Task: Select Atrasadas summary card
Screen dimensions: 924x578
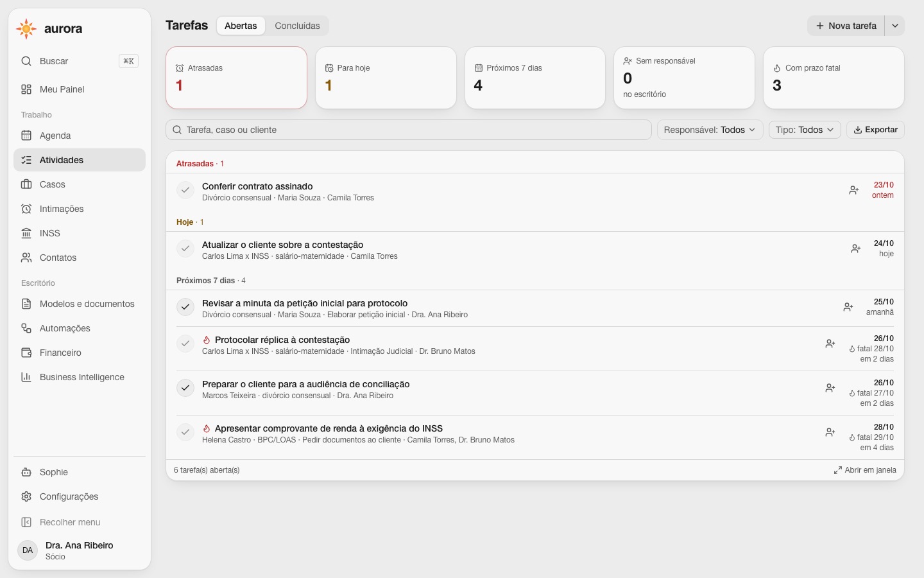Action: pyautogui.click(x=236, y=78)
